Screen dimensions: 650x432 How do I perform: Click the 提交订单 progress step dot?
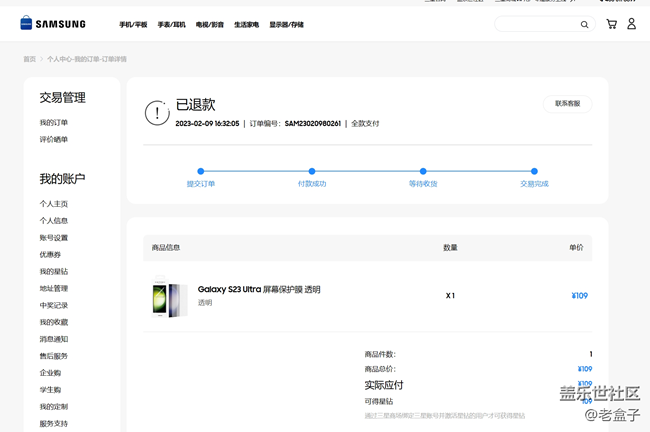[x=201, y=172]
